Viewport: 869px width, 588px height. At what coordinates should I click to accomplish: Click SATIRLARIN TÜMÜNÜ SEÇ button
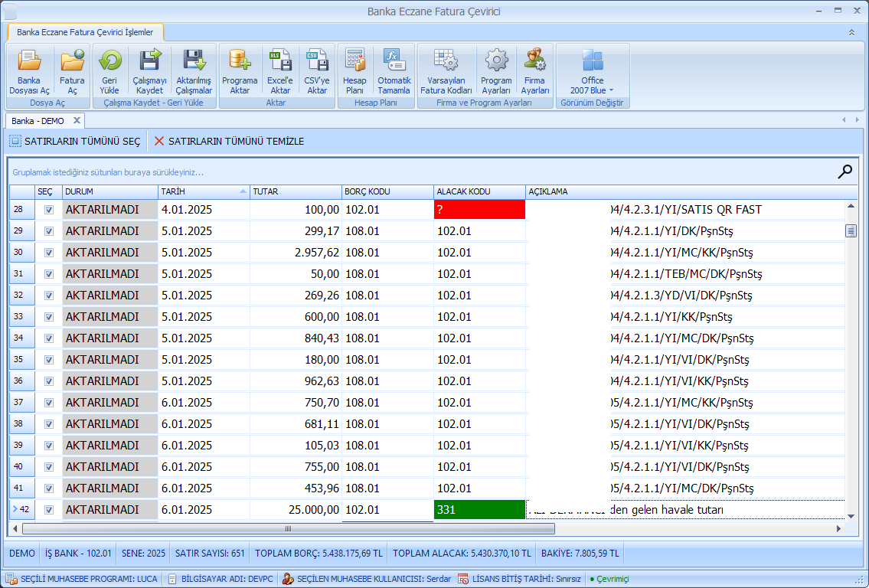point(75,142)
